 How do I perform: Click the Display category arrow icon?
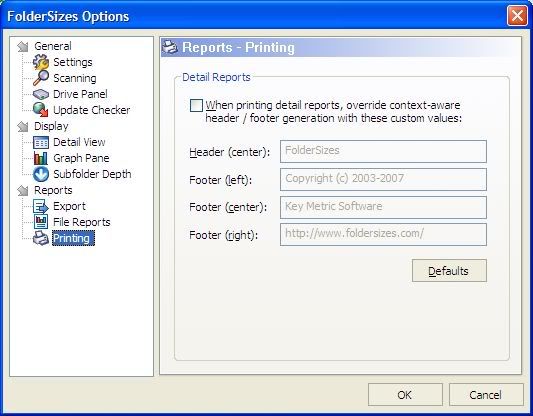point(23,127)
